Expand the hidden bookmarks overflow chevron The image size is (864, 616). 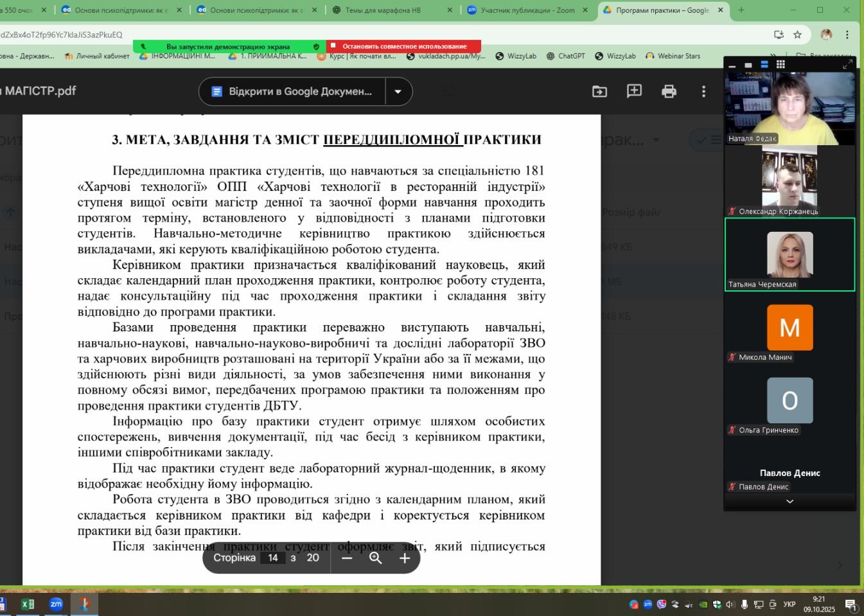773,57
